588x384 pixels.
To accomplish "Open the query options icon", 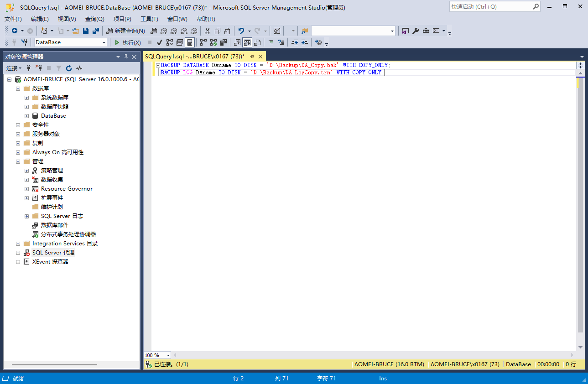I will coord(180,42).
